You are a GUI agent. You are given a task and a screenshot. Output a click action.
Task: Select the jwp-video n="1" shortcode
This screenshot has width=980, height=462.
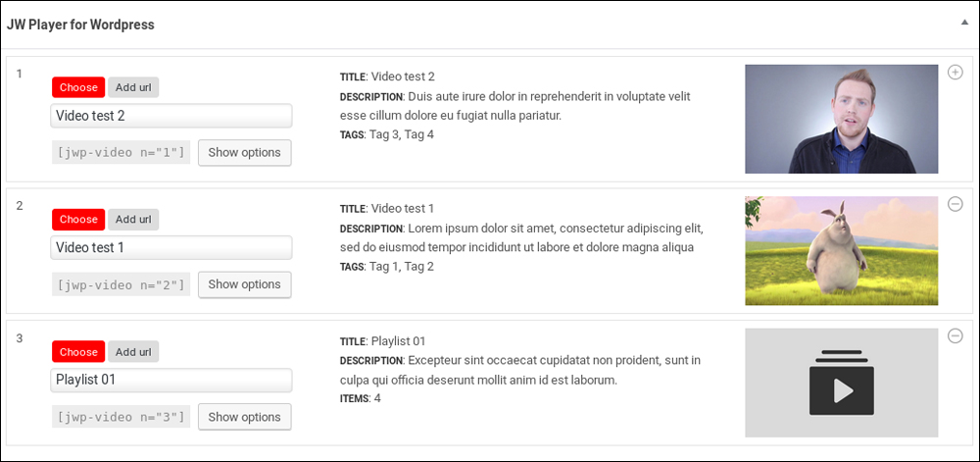(x=121, y=153)
